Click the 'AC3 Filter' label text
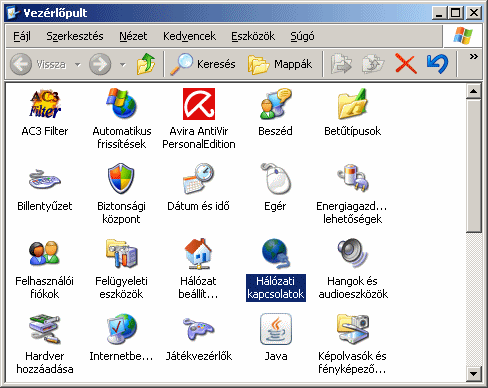 tap(45, 131)
